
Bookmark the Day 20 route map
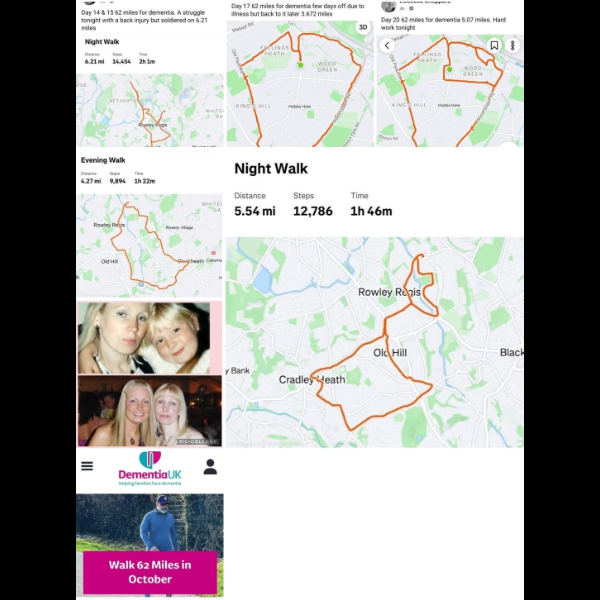click(494, 46)
